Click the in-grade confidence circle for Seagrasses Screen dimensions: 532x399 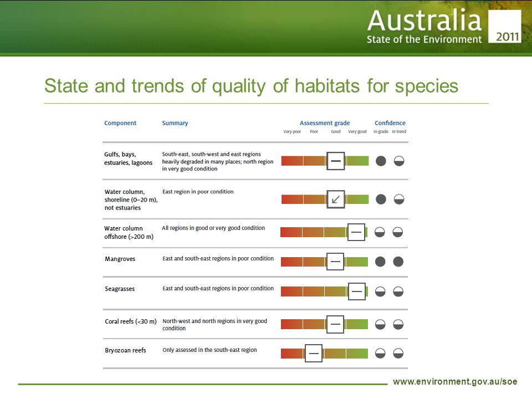click(380, 291)
